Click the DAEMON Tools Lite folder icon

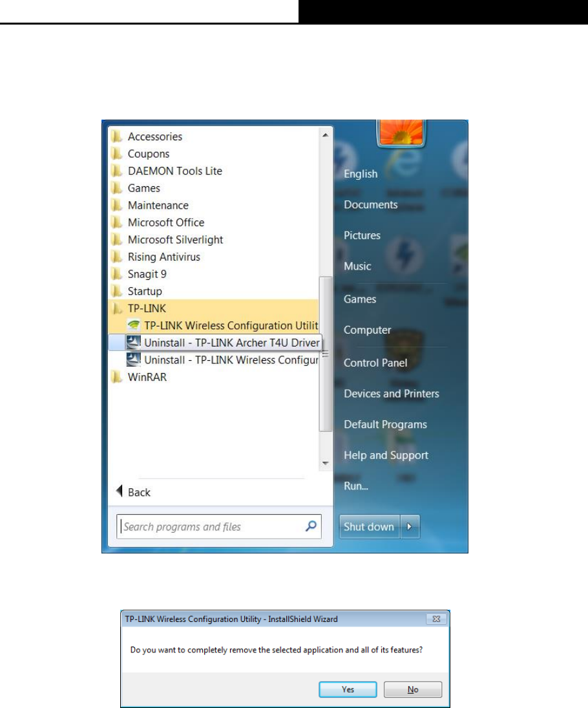point(116,171)
